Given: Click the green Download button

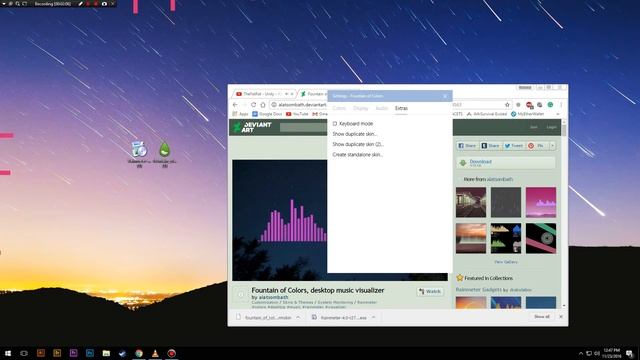Looking at the screenshot, I should click(x=506, y=163).
